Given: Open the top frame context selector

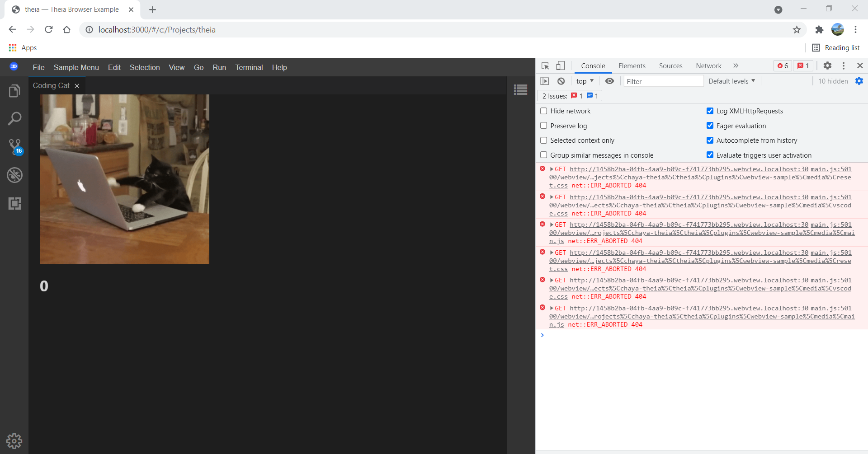Looking at the screenshot, I should click(585, 81).
